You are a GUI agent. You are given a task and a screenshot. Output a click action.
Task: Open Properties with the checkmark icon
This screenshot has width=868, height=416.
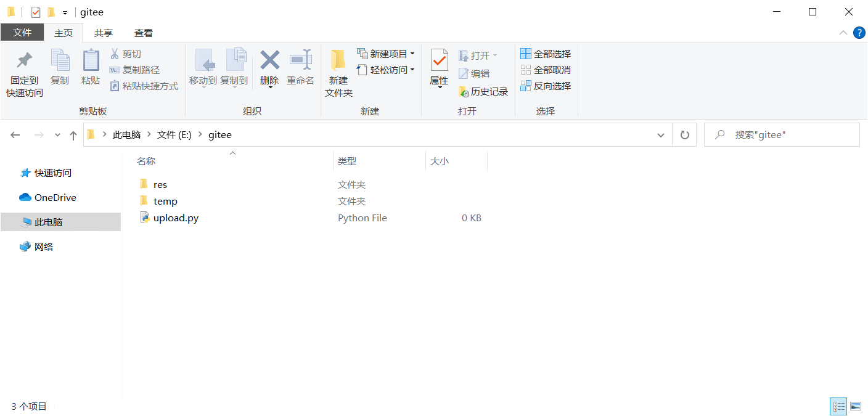tap(439, 60)
